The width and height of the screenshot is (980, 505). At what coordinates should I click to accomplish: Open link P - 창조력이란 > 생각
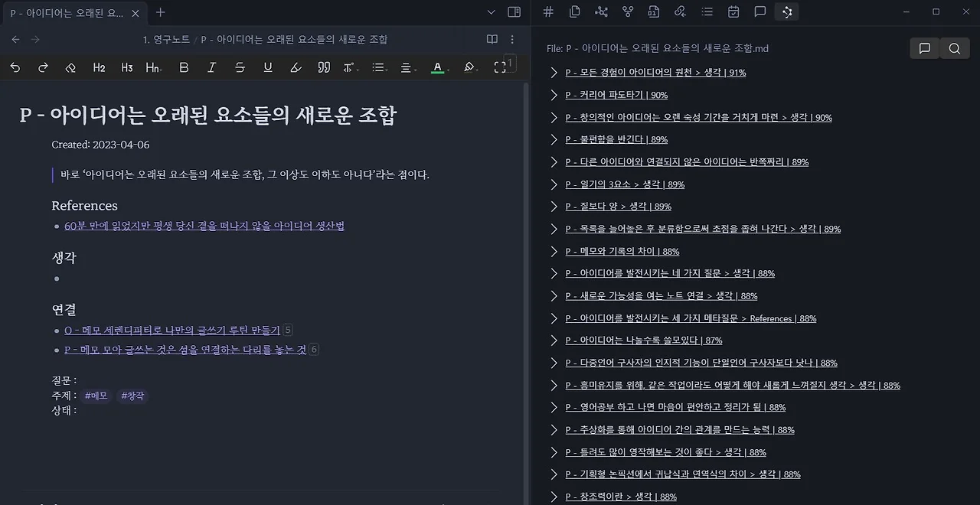click(x=621, y=497)
